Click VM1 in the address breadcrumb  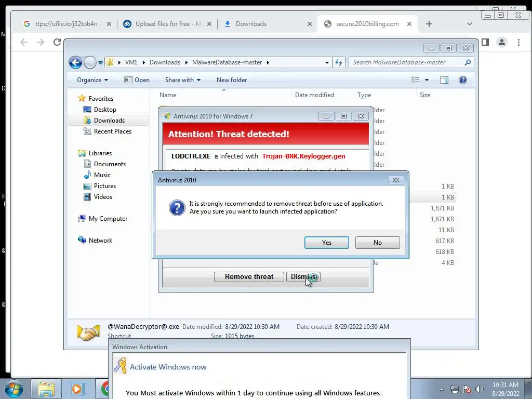pyautogui.click(x=131, y=62)
